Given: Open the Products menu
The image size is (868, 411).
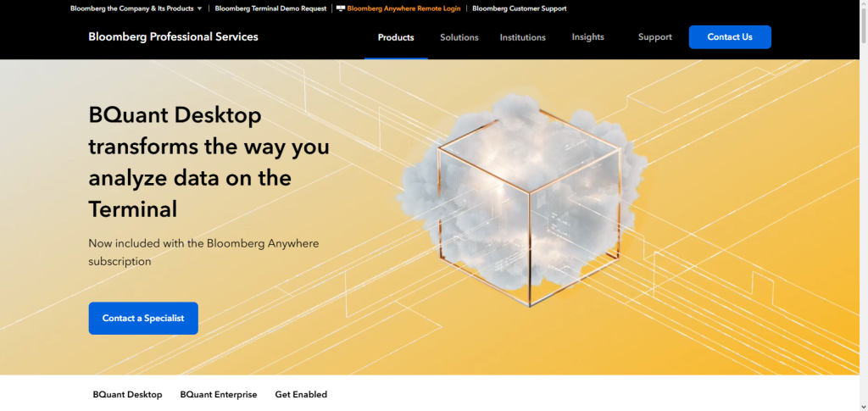Looking at the screenshot, I should (396, 37).
